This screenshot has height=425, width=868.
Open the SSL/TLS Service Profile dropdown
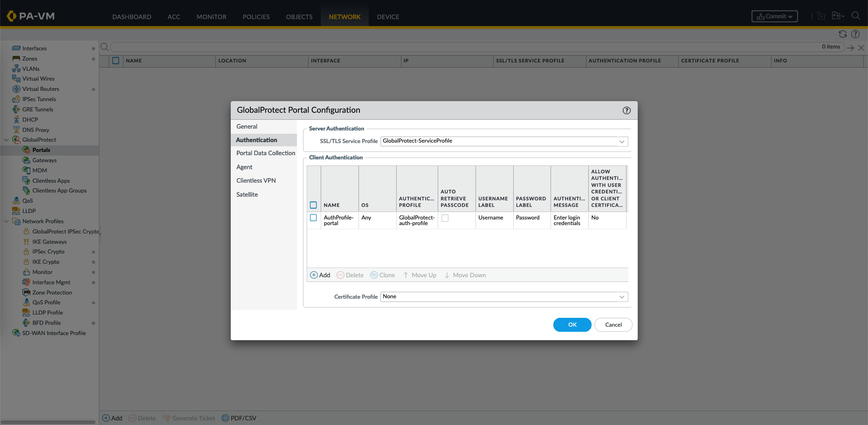[621, 141]
